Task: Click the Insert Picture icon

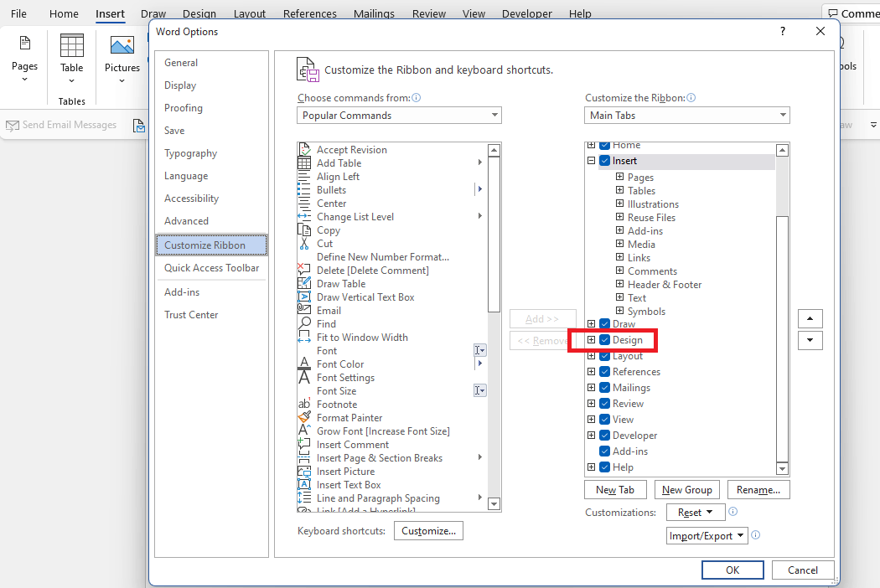Action: (x=304, y=472)
